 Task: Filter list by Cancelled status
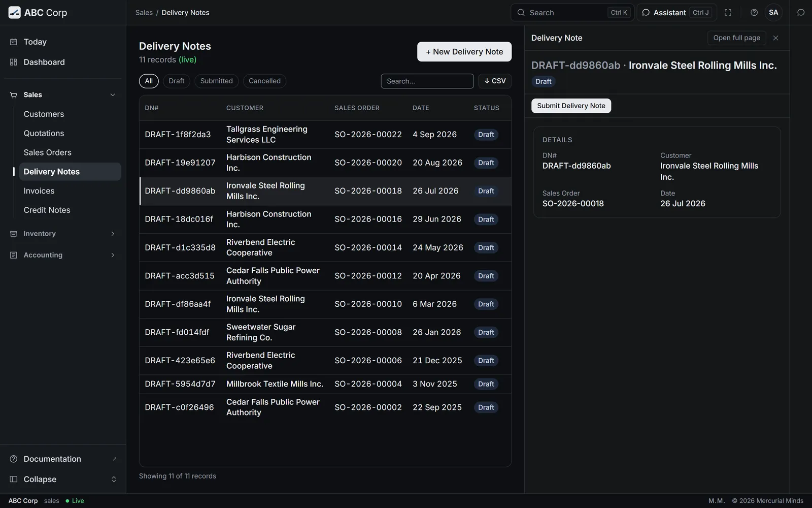(264, 81)
